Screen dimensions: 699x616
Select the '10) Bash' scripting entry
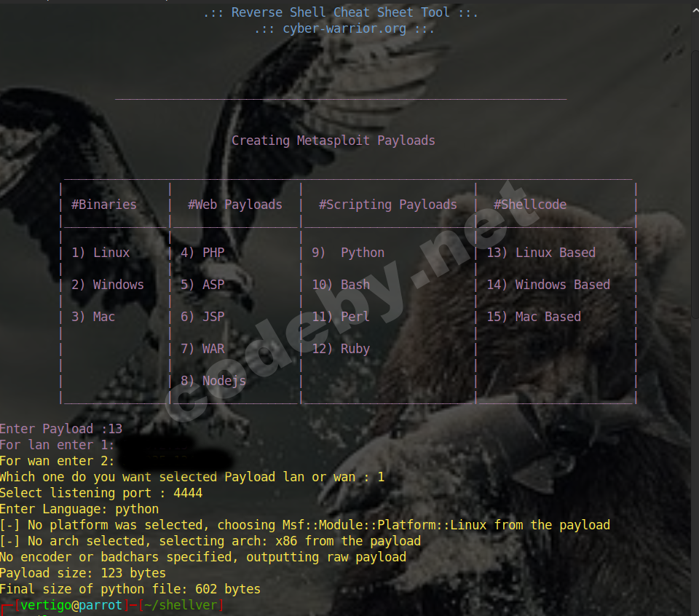pyautogui.click(x=341, y=285)
